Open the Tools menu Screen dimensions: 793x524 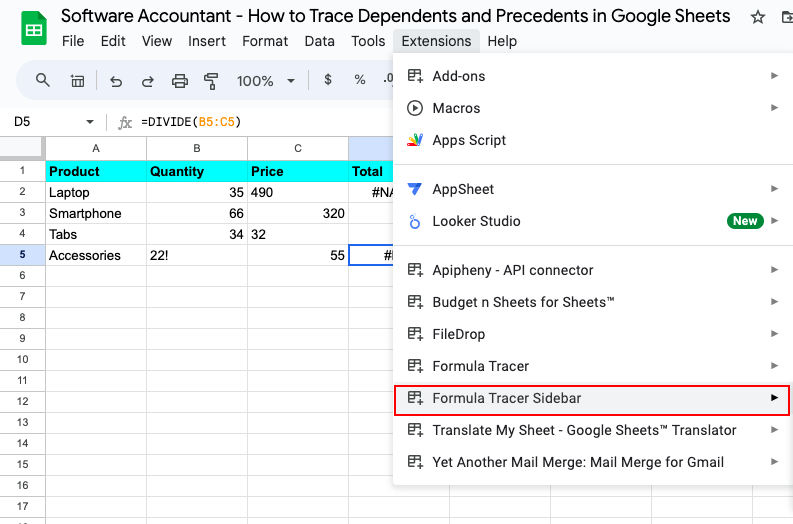point(368,41)
